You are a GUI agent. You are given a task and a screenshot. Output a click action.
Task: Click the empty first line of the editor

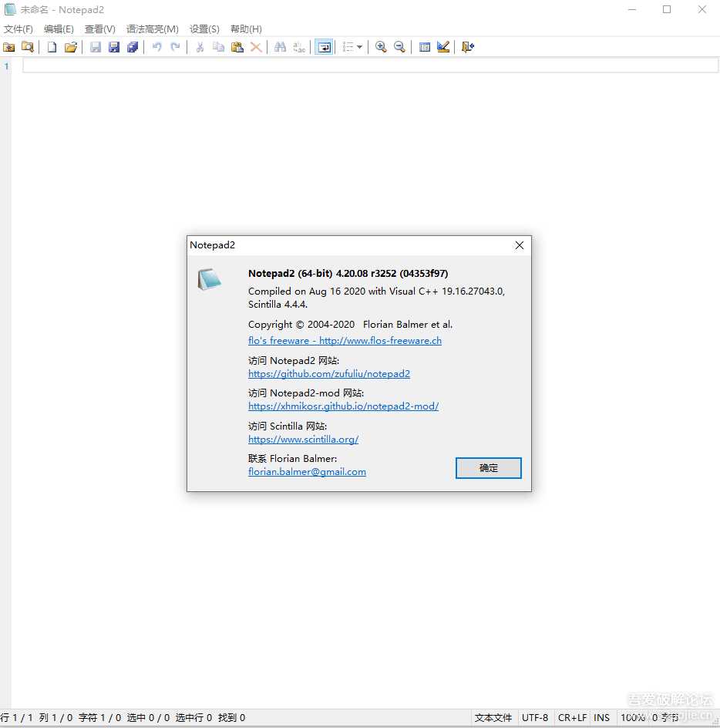(x=371, y=66)
